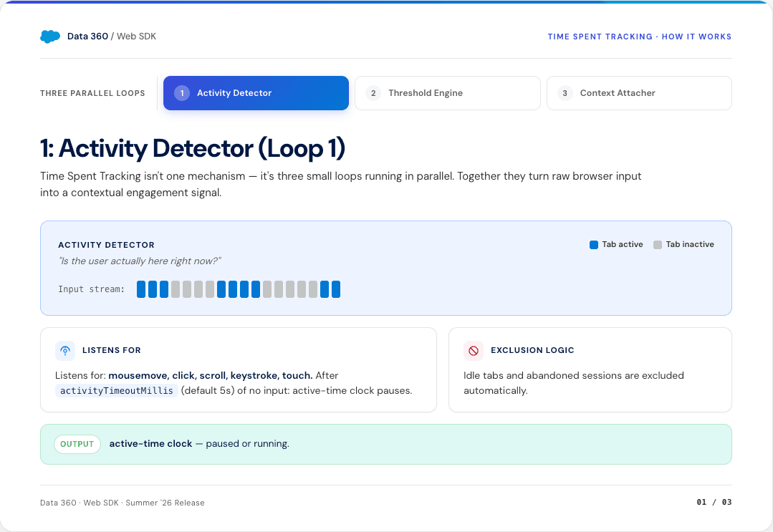The image size is (773, 532).
Task: Click the quote 'Is the user actually here right now?'
Action: [140, 261]
